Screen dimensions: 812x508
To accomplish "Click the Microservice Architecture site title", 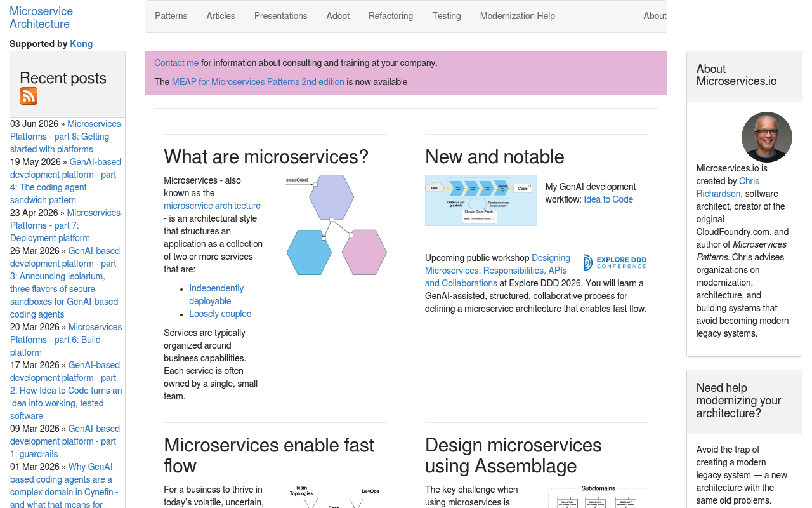I will point(41,18).
